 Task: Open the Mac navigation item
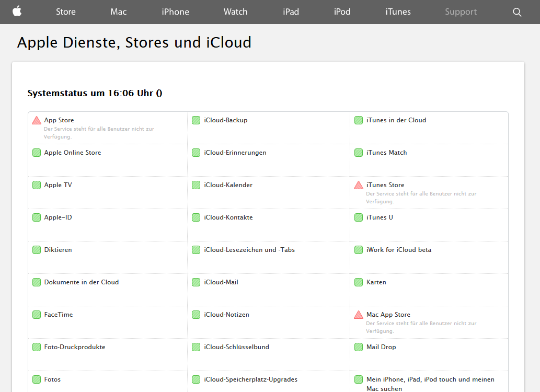pyautogui.click(x=119, y=11)
